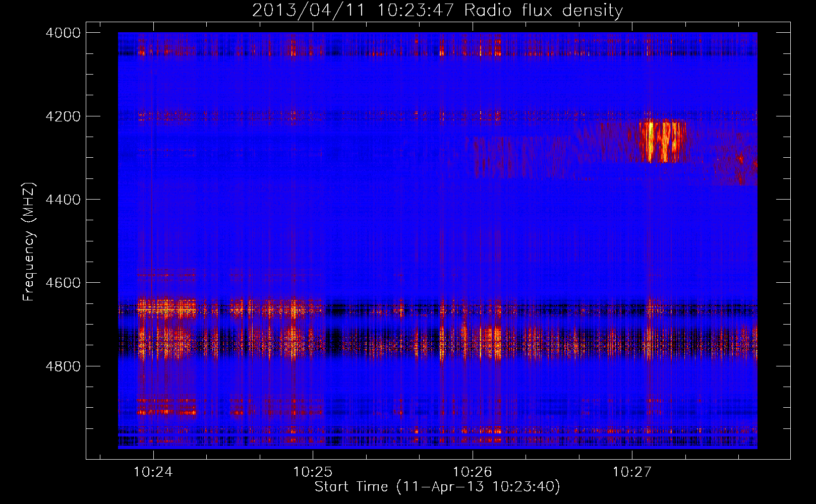816x504 pixels.
Task: Click the 10:25 time tick label
Action: (313, 472)
